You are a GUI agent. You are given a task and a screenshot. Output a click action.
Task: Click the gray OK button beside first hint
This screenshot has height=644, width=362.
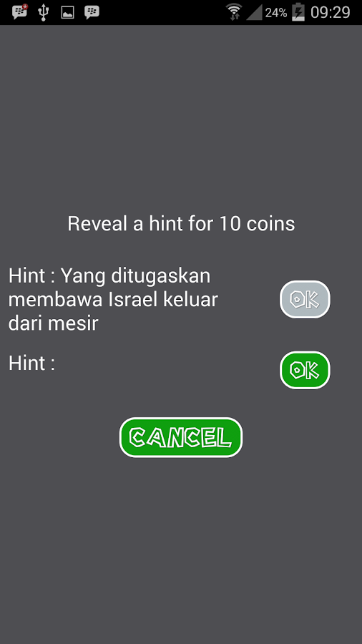[305, 299]
